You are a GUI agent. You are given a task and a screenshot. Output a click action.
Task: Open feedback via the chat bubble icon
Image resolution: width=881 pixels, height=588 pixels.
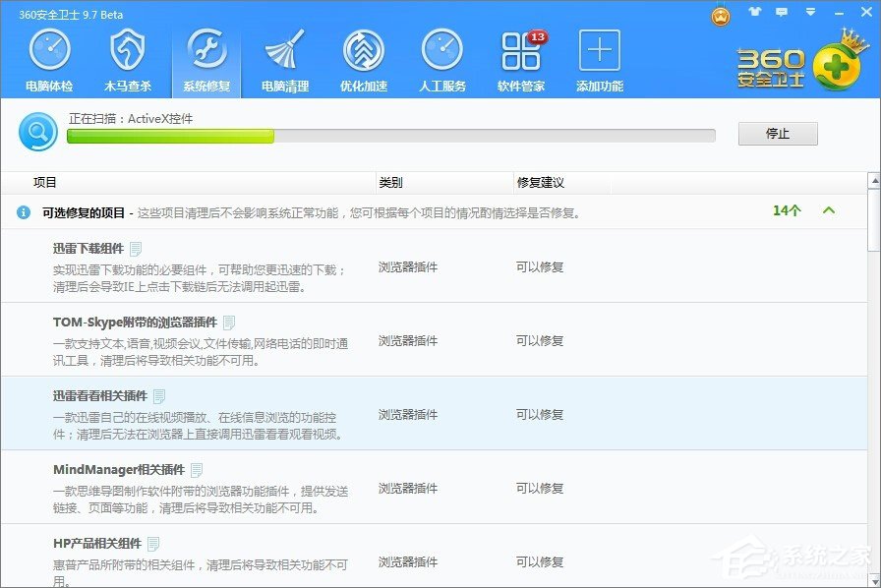tap(781, 12)
